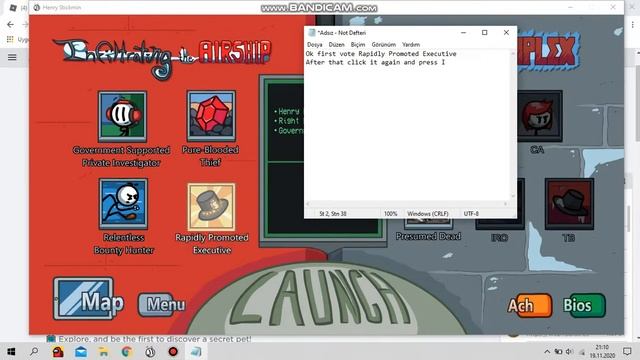The height and width of the screenshot is (360, 640).
Task: Open the Bandicam recorder taskbar icon
Action: 173,351
